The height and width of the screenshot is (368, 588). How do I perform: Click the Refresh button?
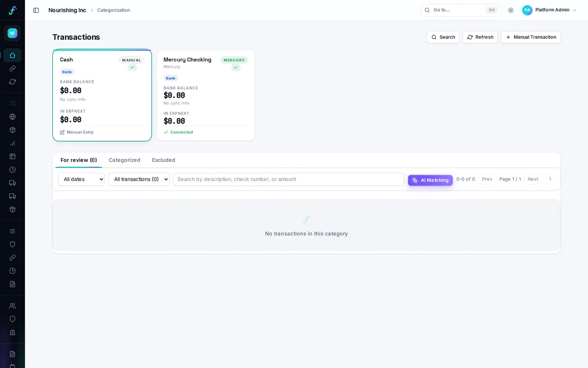[480, 37]
